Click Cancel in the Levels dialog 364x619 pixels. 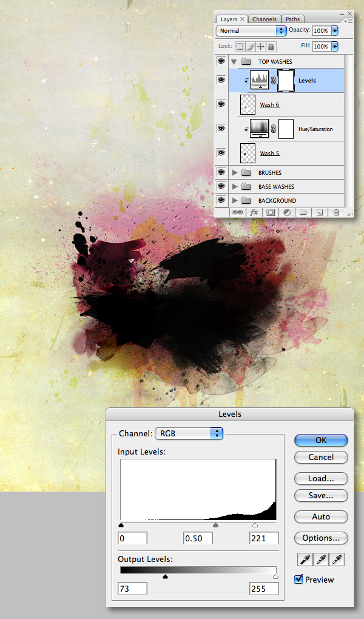coord(321,457)
